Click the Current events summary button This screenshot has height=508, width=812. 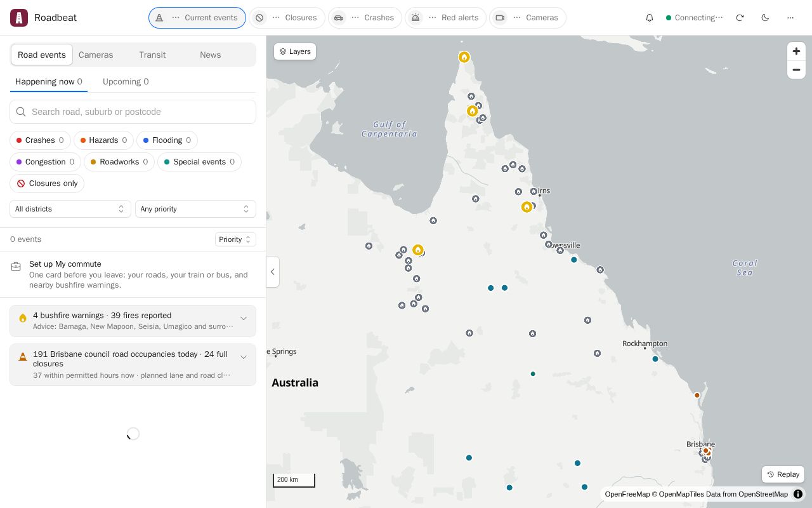click(x=197, y=18)
